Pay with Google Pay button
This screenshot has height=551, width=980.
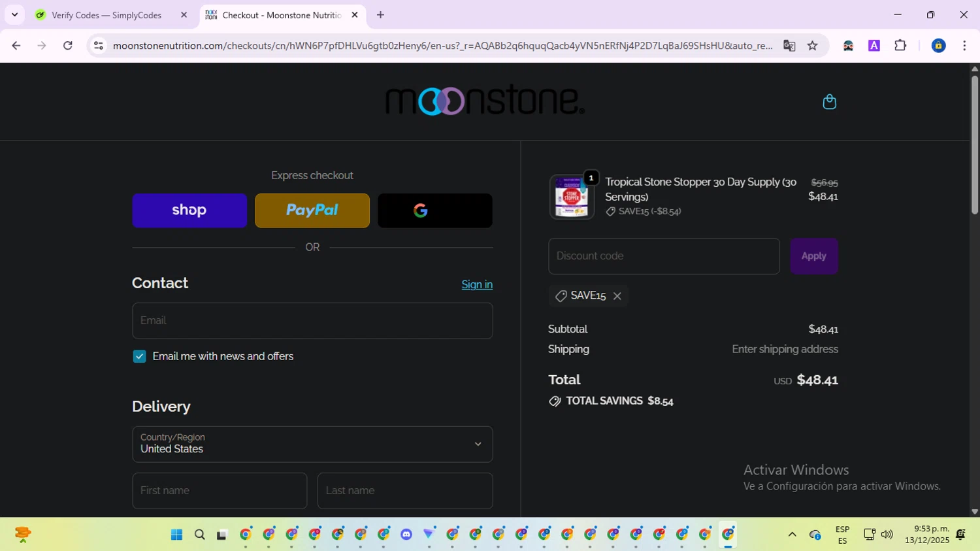(x=435, y=210)
